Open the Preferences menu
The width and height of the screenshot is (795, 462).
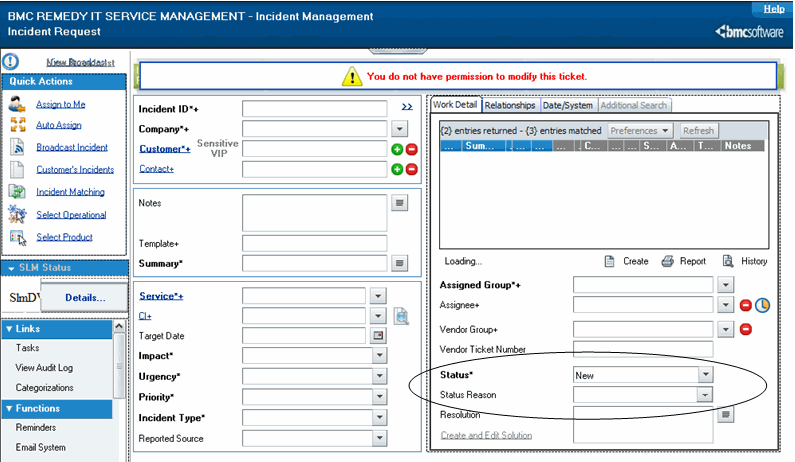[640, 131]
